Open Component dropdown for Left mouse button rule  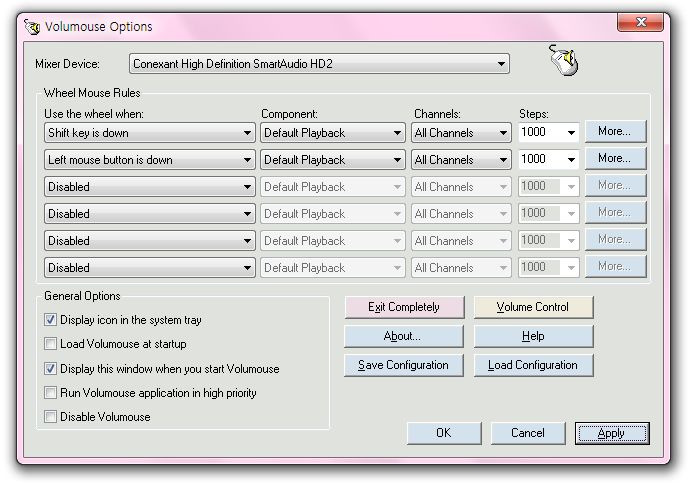tap(333, 160)
